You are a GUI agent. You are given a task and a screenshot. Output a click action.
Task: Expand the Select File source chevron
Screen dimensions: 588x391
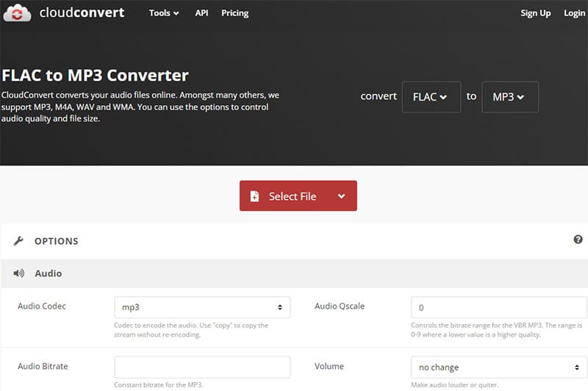(x=341, y=196)
